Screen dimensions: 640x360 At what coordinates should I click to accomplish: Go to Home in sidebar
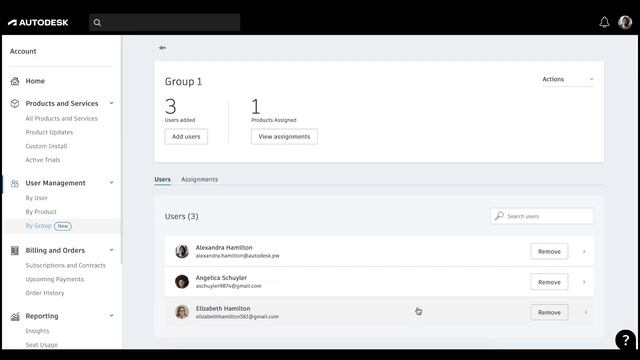(35, 81)
